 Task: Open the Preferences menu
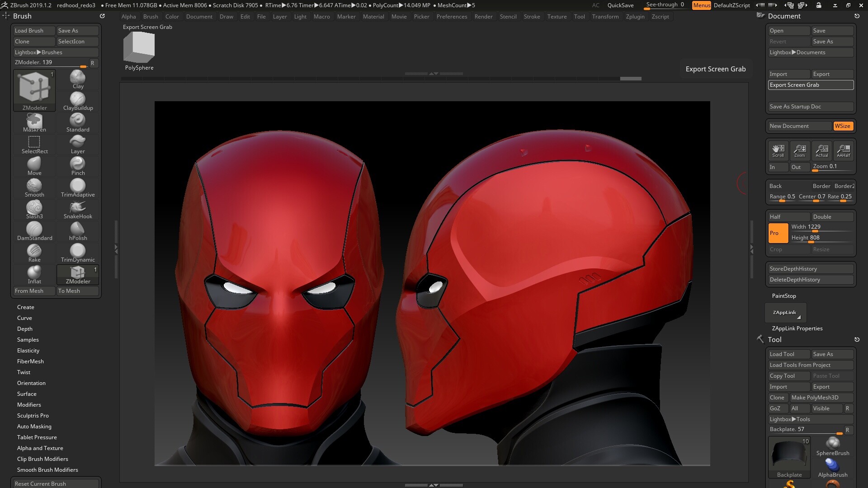point(452,17)
